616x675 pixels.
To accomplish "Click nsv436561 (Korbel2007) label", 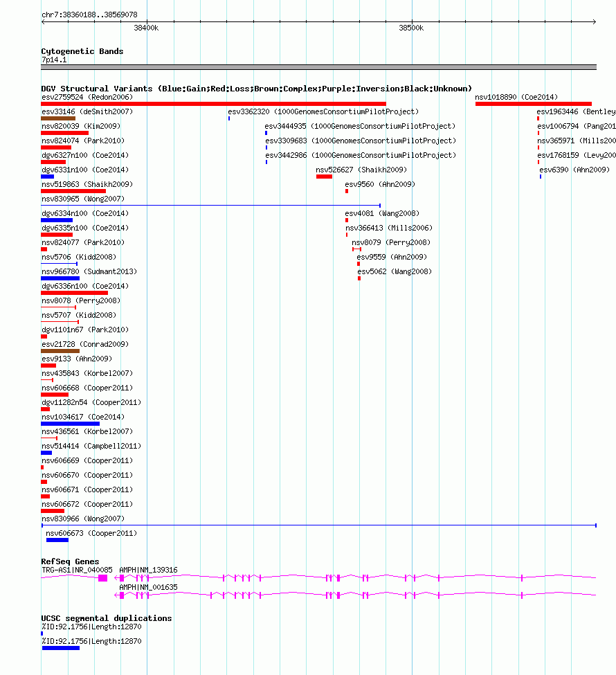I will coord(87,432).
